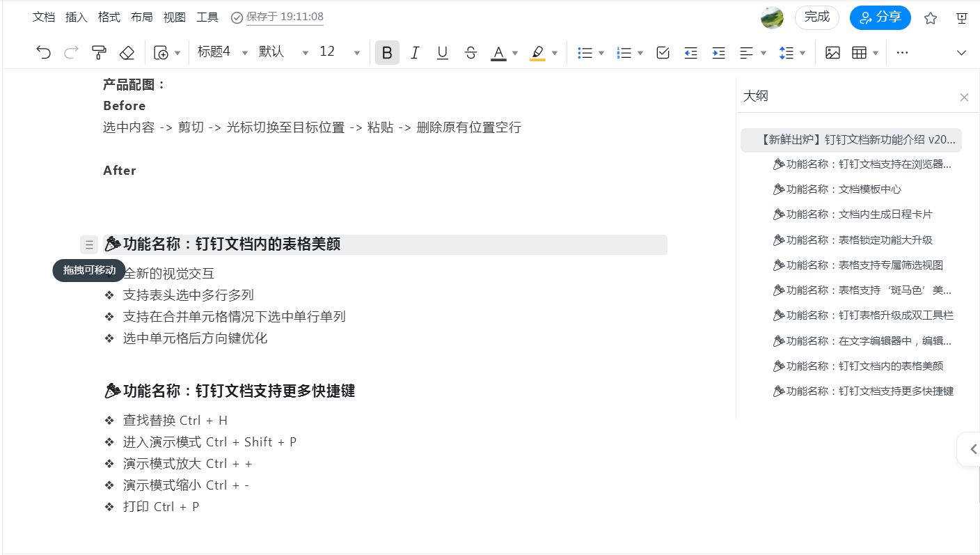Image resolution: width=980 pixels, height=555 pixels.
Task: Insert a numbered list
Action: pos(624,53)
